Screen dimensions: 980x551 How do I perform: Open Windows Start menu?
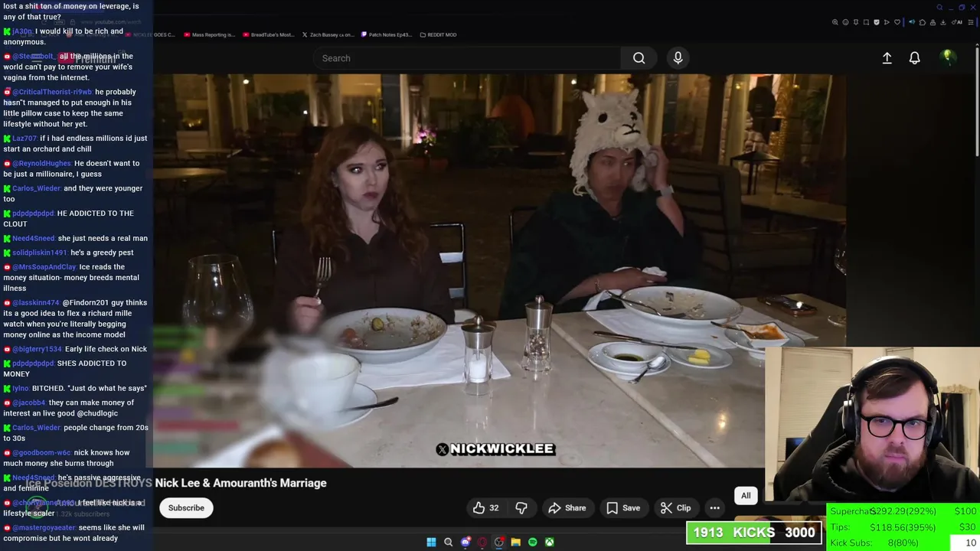tap(431, 542)
